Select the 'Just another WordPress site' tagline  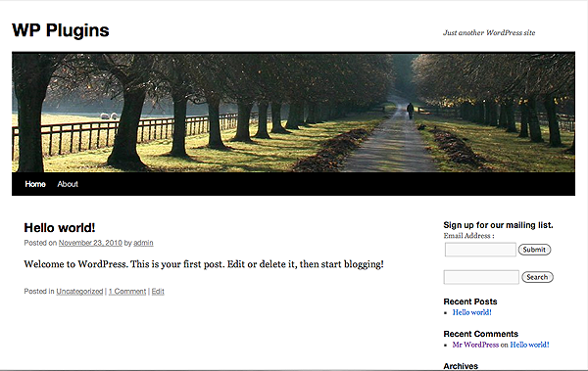[489, 32]
